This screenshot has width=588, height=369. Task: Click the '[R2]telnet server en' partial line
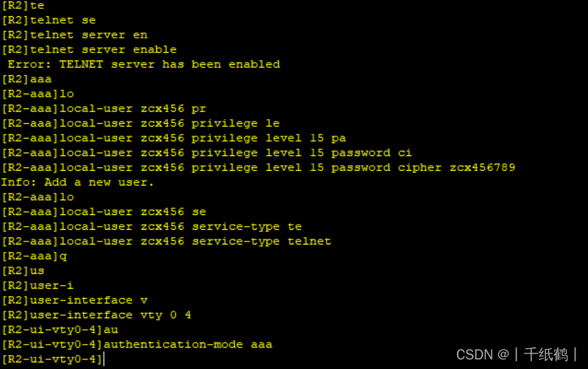pyautogui.click(x=74, y=35)
